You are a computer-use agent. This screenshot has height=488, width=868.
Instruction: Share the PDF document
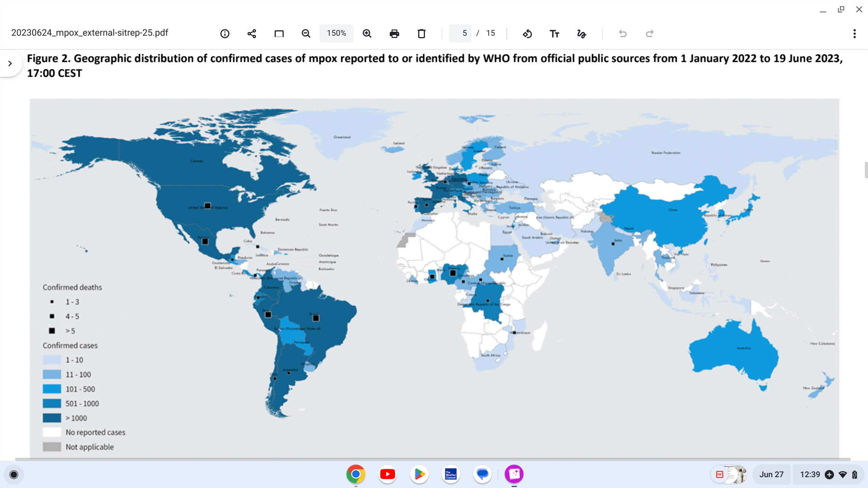click(252, 33)
